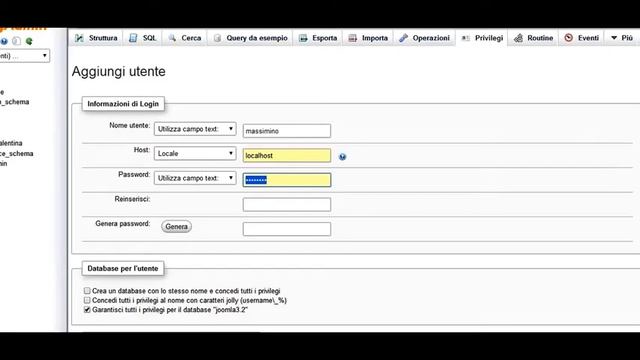Click the Operazioni wrench icon
Viewport: 640px width, 360px height.
pos(404,38)
